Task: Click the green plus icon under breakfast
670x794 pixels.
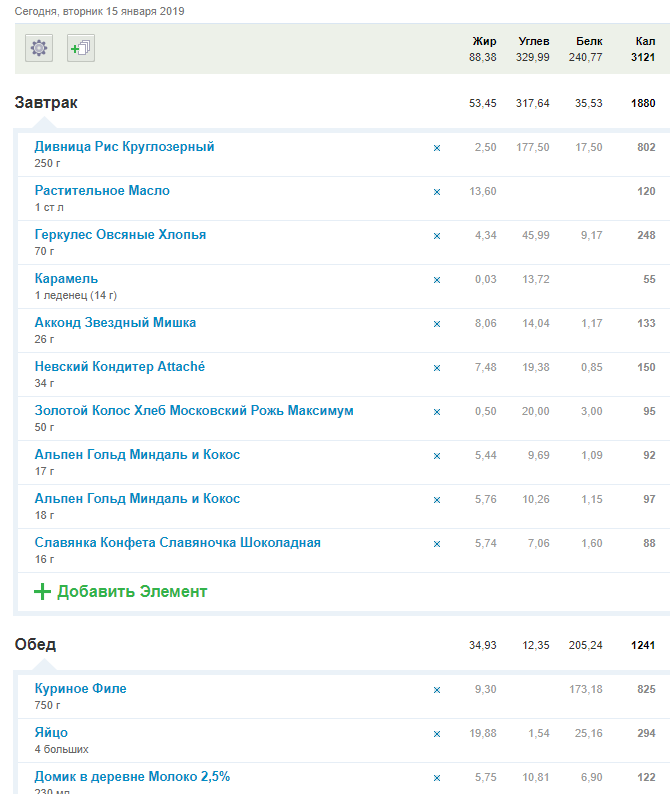Action: (x=42, y=592)
